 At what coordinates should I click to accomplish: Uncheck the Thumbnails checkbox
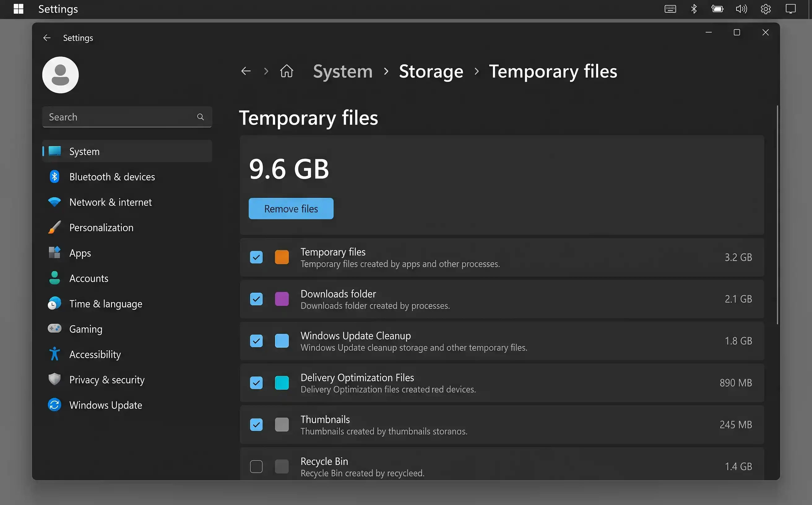pyautogui.click(x=256, y=425)
